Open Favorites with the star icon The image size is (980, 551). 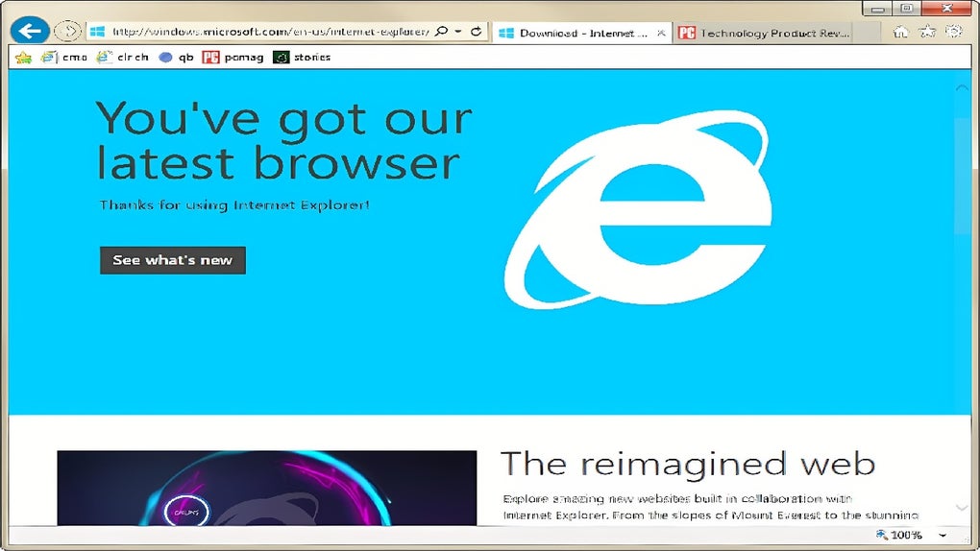[927, 32]
